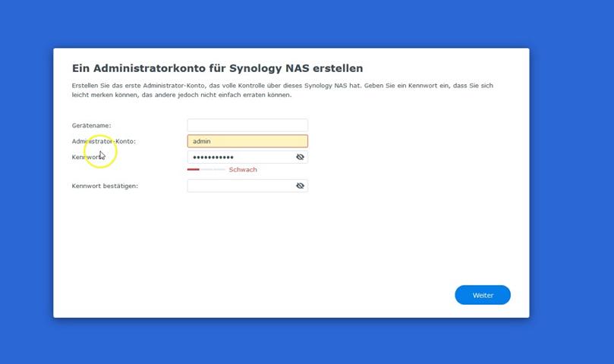Viewport: 614px width, 364px height.
Task: Focus the empty Gerätename input field
Action: pyautogui.click(x=247, y=125)
